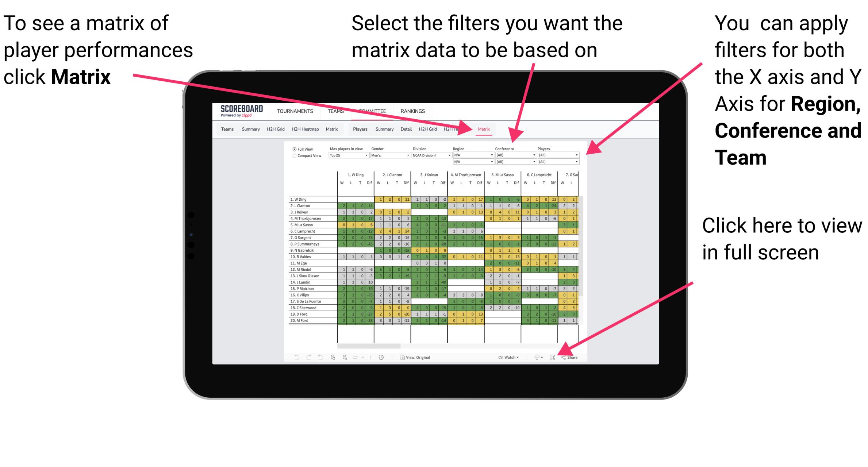Click the Players tab above matrix
This screenshot has height=467, width=868.
(x=361, y=130)
